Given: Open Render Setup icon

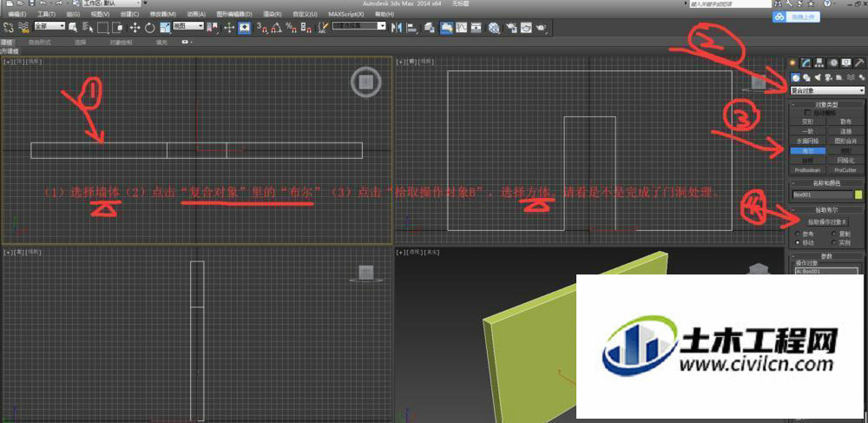Looking at the screenshot, I should [511, 27].
